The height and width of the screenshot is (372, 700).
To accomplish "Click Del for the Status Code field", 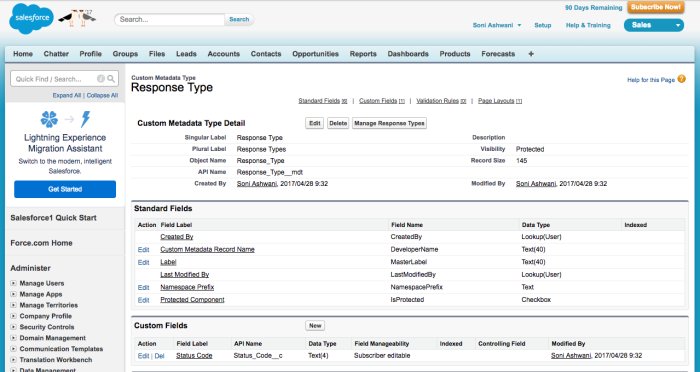I will tap(159, 356).
